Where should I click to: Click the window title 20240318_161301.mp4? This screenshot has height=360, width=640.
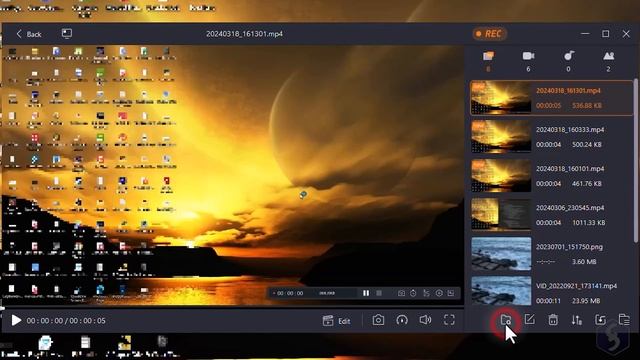(x=244, y=34)
